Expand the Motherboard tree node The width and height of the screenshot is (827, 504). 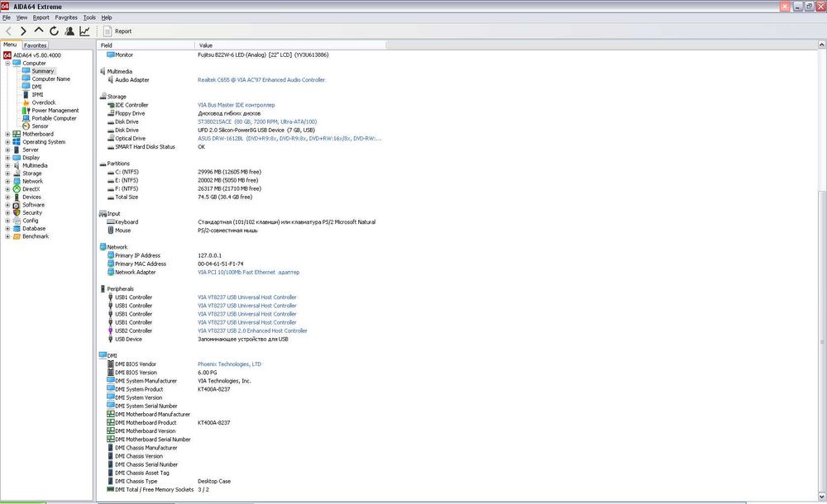7,134
